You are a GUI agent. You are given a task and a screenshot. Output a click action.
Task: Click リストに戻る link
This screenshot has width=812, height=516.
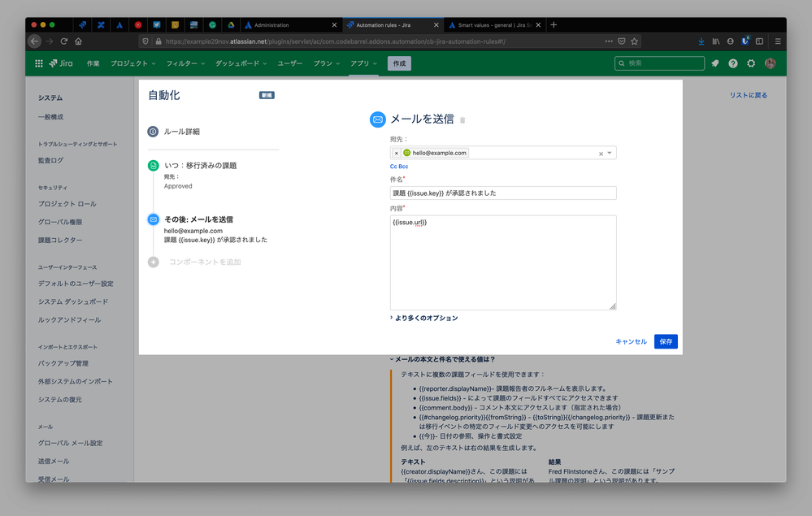749,95
